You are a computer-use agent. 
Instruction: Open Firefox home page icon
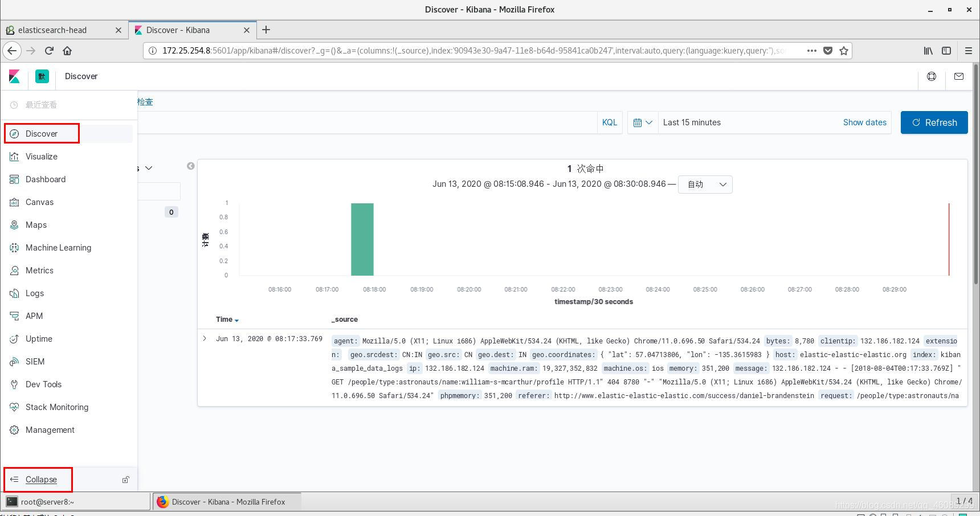pos(67,51)
